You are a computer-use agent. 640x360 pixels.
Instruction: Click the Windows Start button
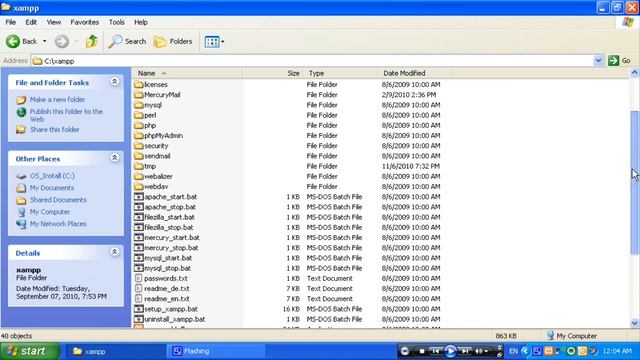click(30, 351)
